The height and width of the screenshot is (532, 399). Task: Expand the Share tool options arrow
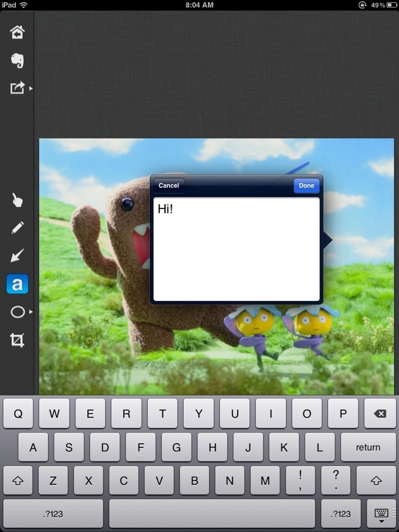click(x=31, y=88)
